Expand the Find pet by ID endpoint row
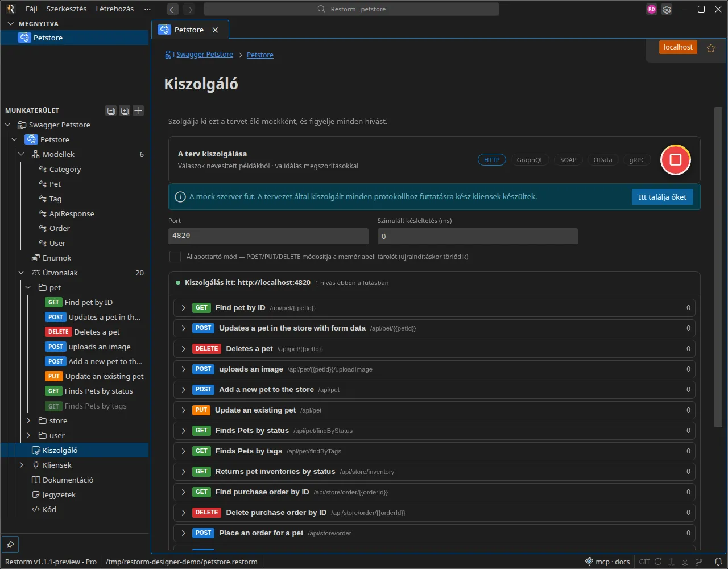Image resolution: width=728 pixels, height=569 pixels. (184, 308)
